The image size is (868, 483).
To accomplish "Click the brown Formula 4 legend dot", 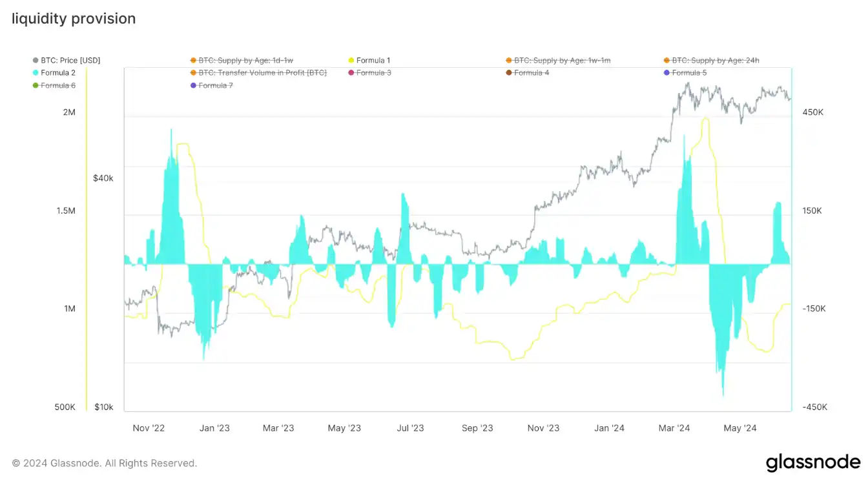I will [509, 73].
